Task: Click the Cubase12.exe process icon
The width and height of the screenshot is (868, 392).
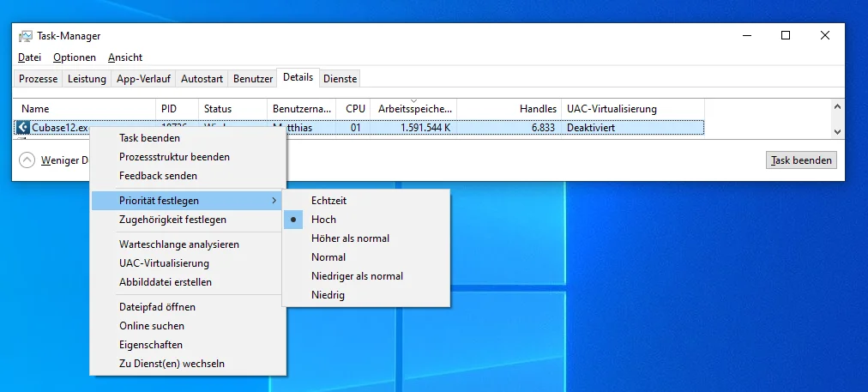Action: click(x=22, y=128)
